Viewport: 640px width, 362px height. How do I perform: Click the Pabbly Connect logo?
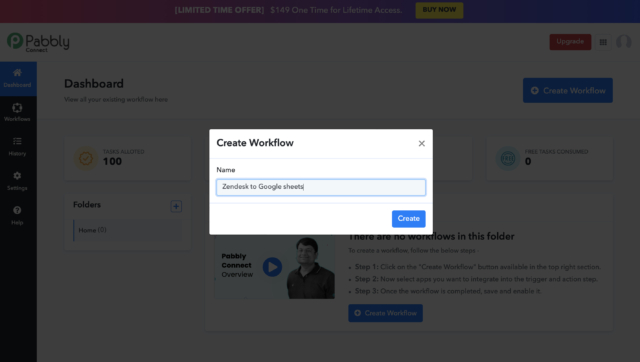point(38,42)
